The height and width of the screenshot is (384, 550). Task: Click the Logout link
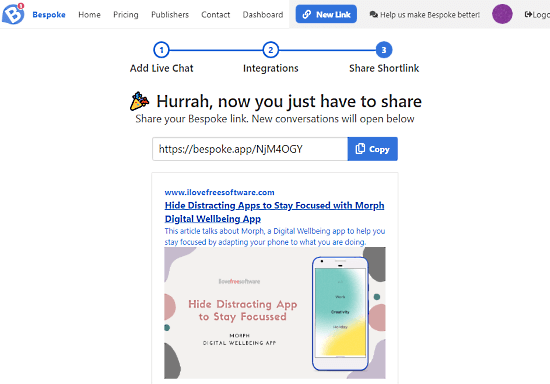tap(537, 15)
